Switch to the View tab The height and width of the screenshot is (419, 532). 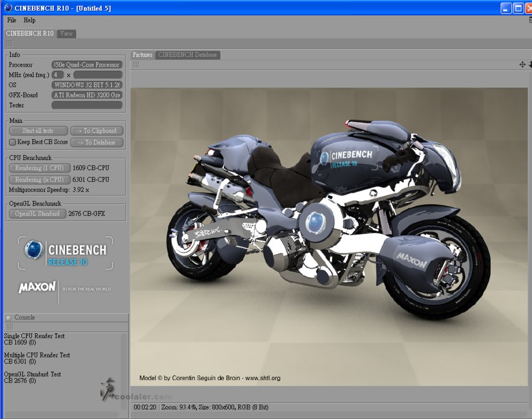66,34
